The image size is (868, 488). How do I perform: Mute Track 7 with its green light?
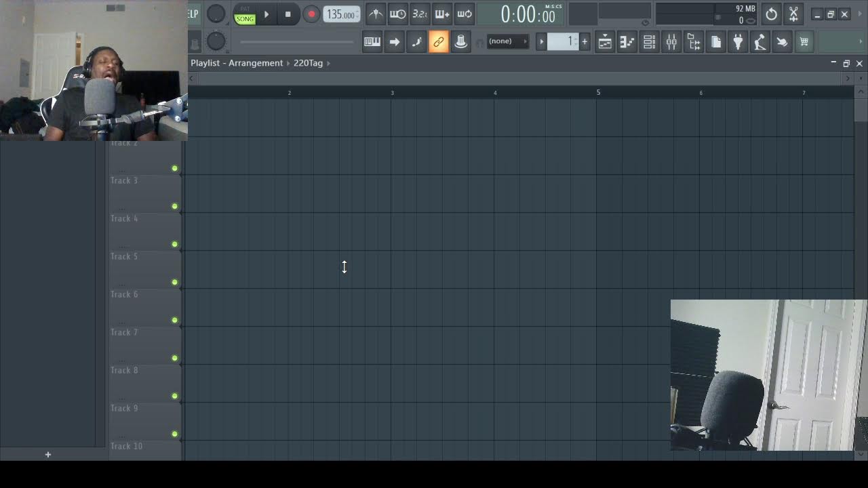[174, 358]
